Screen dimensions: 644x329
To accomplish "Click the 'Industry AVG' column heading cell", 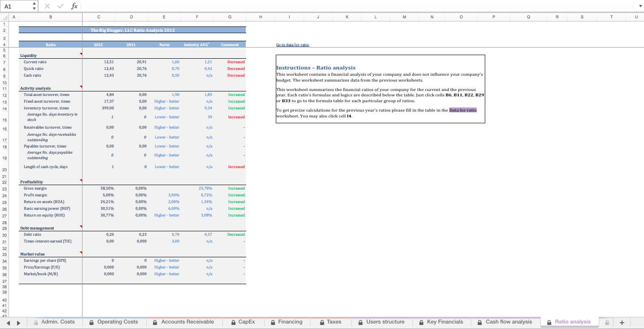I will (197, 45).
